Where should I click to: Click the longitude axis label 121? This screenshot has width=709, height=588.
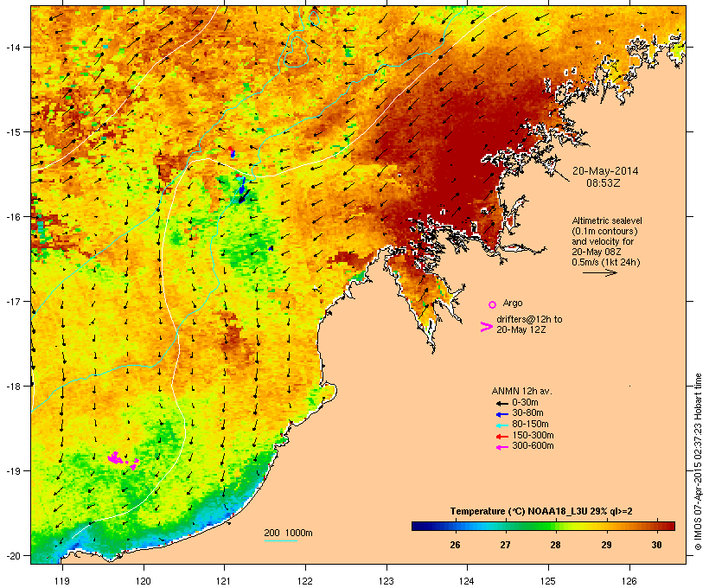[224, 581]
